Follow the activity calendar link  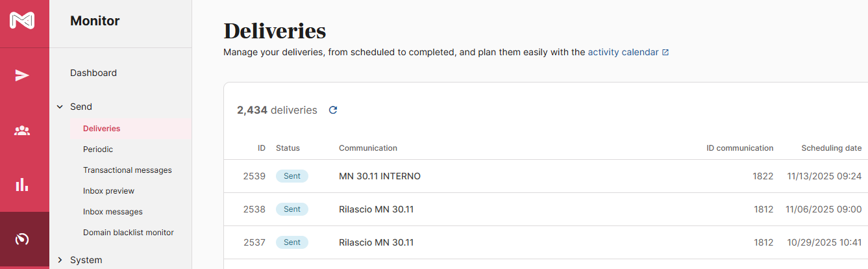[x=623, y=52]
